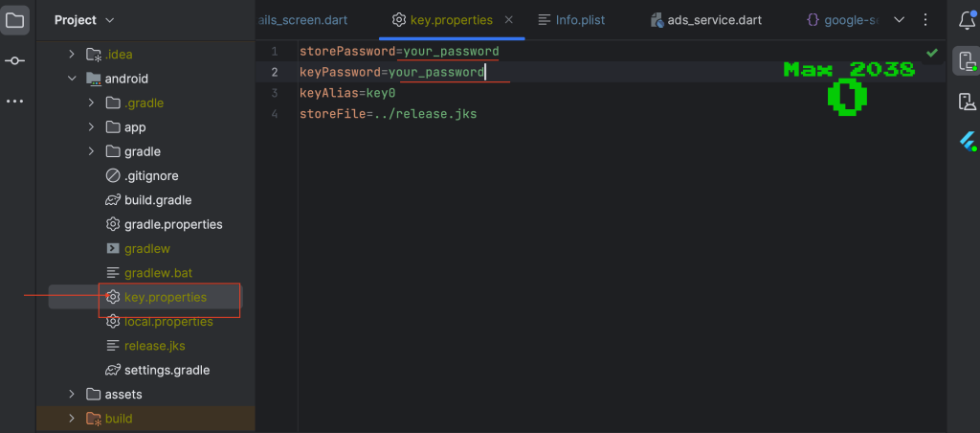The width and height of the screenshot is (980, 433).
Task: Open the Project view dropdown
Action: pyautogui.click(x=84, y=20)
